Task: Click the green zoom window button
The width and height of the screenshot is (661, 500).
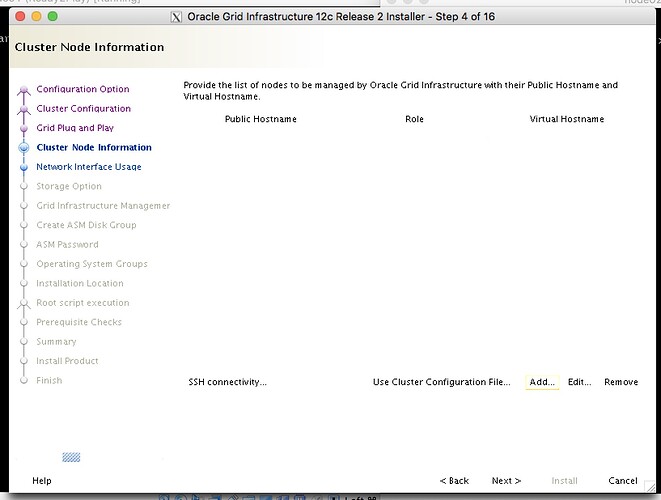Action: [52, 17]
